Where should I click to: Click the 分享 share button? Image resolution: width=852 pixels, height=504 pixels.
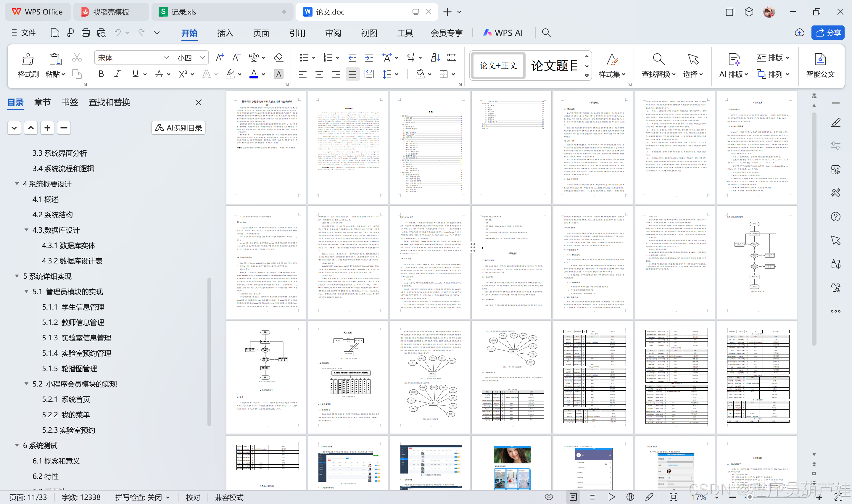pos(828,33)
